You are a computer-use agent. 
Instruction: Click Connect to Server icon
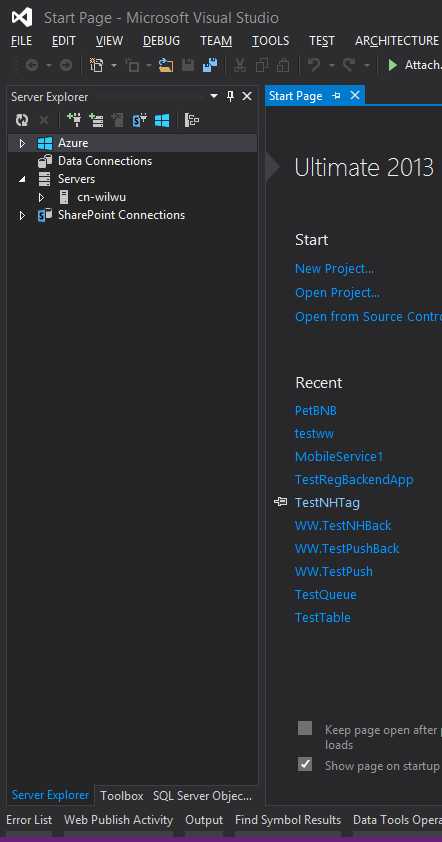click(x=97, y=120)
